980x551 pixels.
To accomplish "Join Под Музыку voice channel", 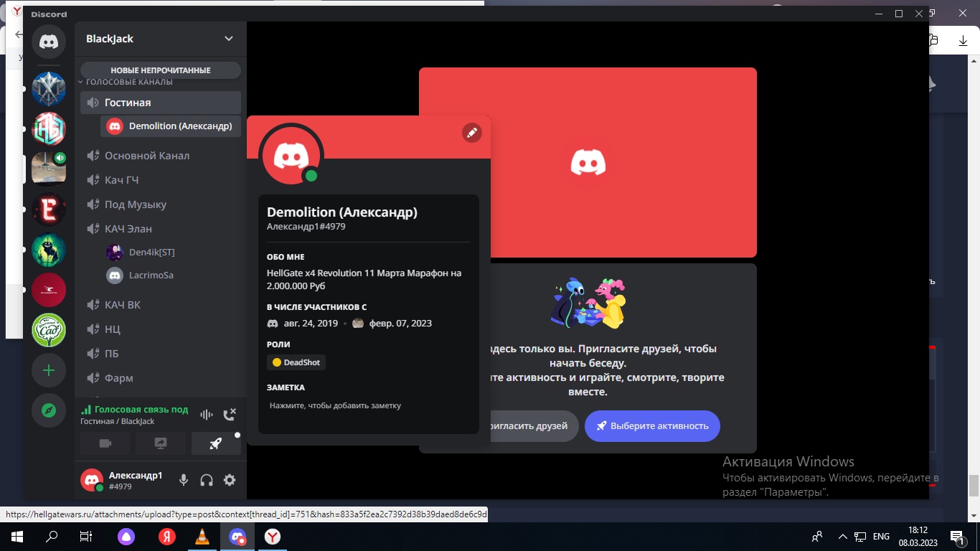I will click(161, 204).
